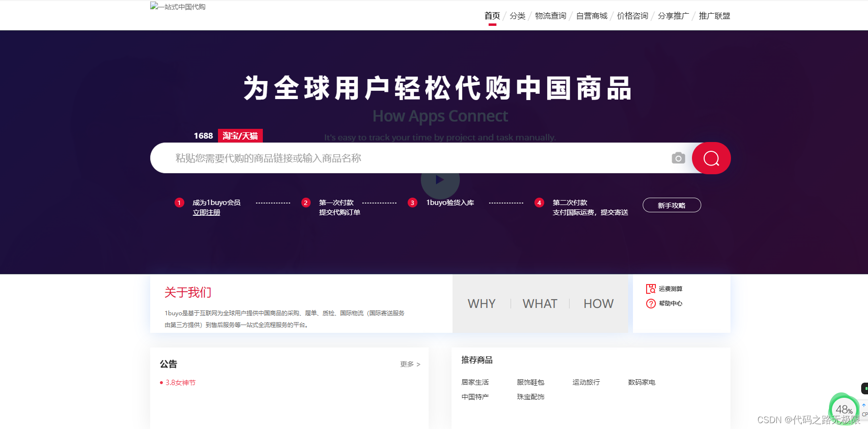Open 分享推广 navigation item

673,16
